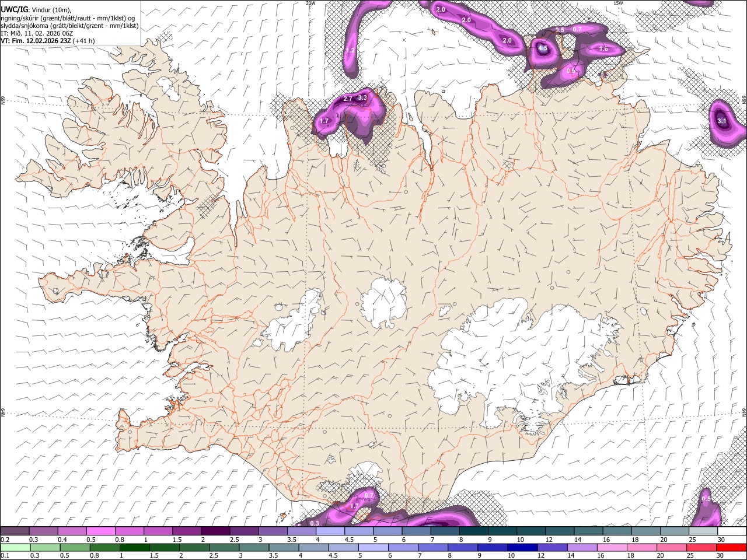Pick the 1.5 magenta-purple swatch in upper scale
The image size is (747, 560).
click(187, 531)
